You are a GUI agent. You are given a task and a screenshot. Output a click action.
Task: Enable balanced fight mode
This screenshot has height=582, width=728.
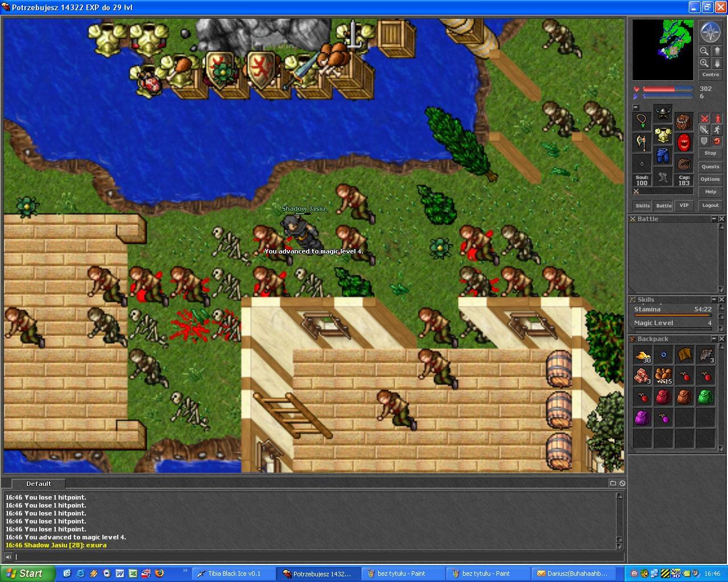click(704, 130)
